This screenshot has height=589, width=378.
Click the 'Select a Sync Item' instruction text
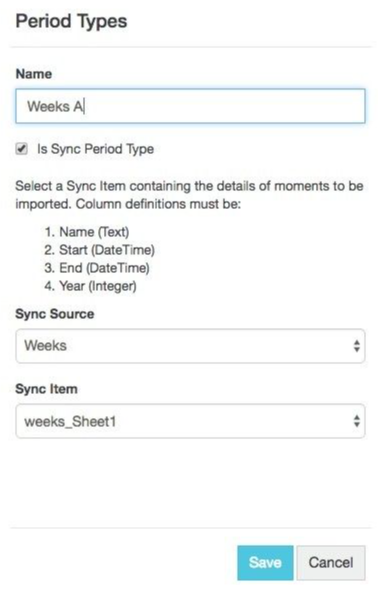click(x=189, y=195)
